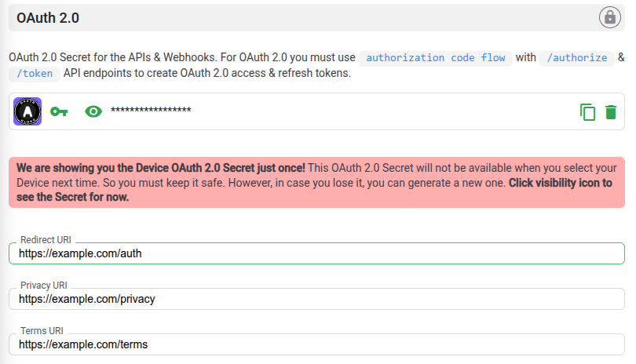This screenshot has width=636, height=364.
Task: Open the authorization code flow link
Action: [435, 58]
